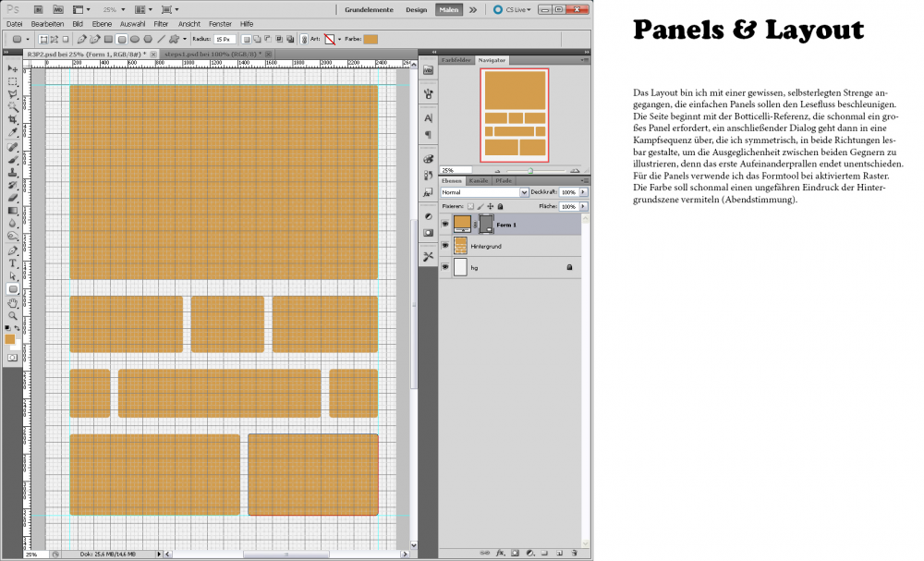Switch to the Kanäle tab
Screen dimensions: 924x561
tap(479, 181)
